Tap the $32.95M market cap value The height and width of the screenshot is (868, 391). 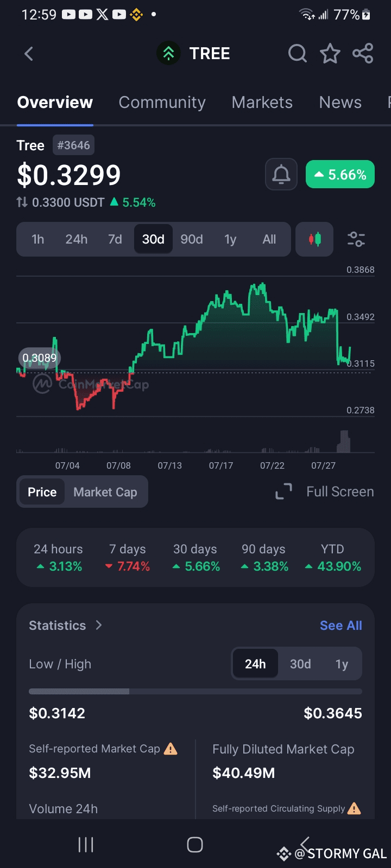tap(60, 773)
